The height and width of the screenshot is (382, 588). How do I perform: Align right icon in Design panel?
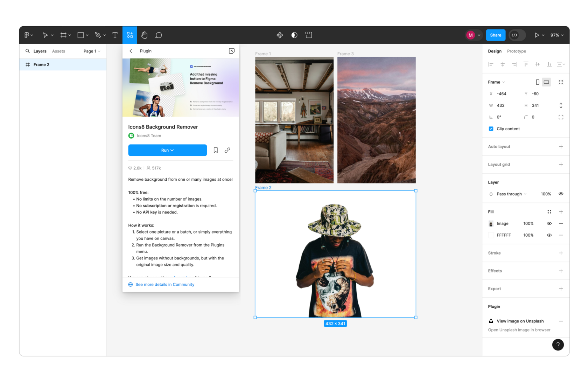(x=514, y=64)
